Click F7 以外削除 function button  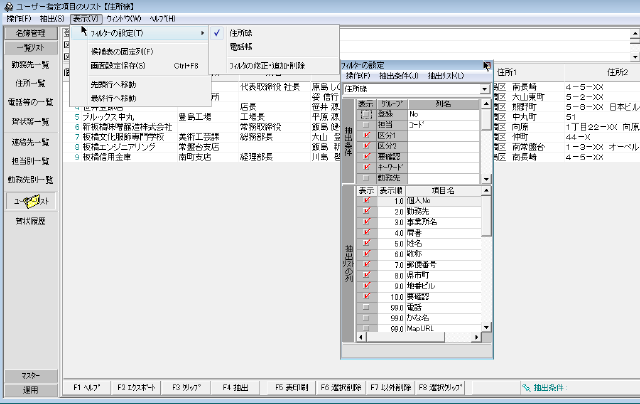[x=390, y=387]
